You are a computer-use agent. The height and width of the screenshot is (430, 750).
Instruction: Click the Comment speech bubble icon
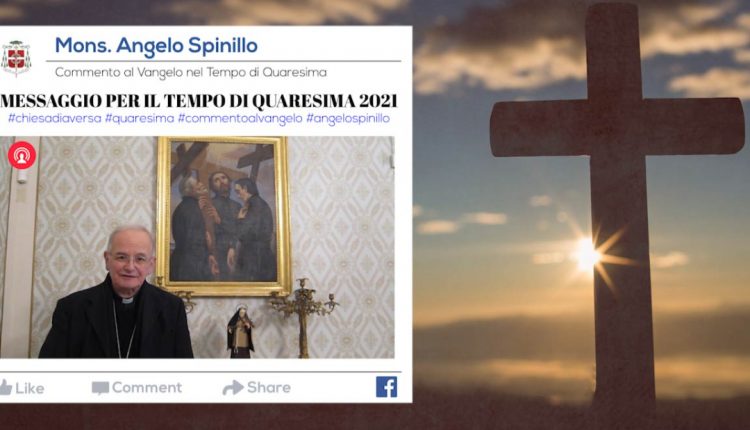(x=100, y=388)
